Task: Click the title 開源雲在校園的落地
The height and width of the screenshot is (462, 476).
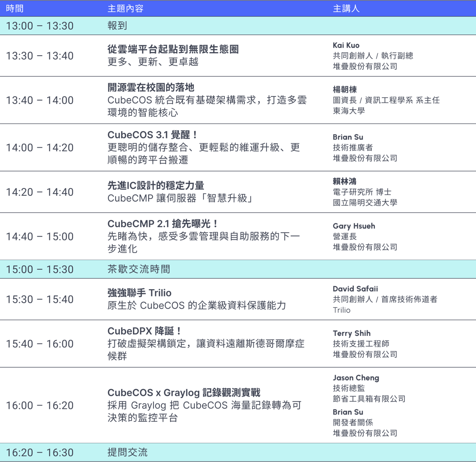Action: pyautogui.click(x=151, y=87)
